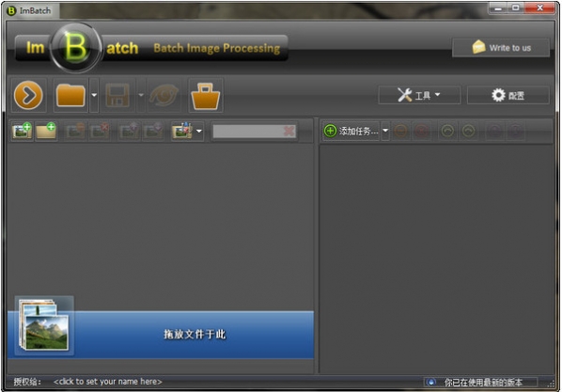Expand dropdown arrow beside sort images icon

[x=199, y=131]
